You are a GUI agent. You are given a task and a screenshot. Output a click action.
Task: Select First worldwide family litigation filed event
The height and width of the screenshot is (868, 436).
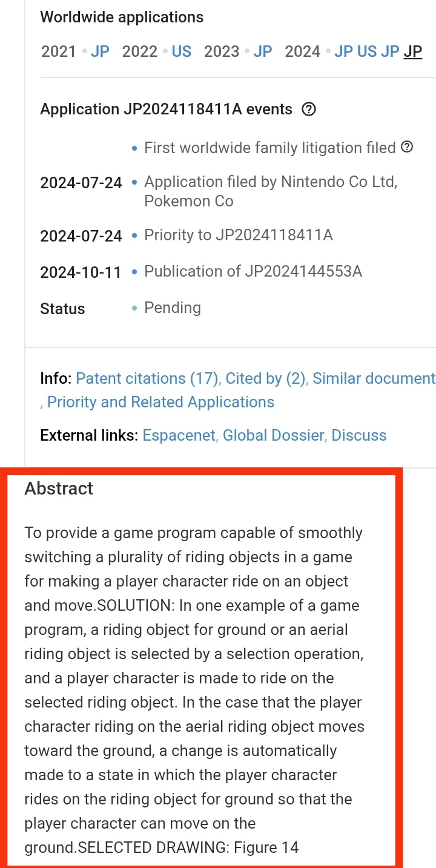[269, 148]
